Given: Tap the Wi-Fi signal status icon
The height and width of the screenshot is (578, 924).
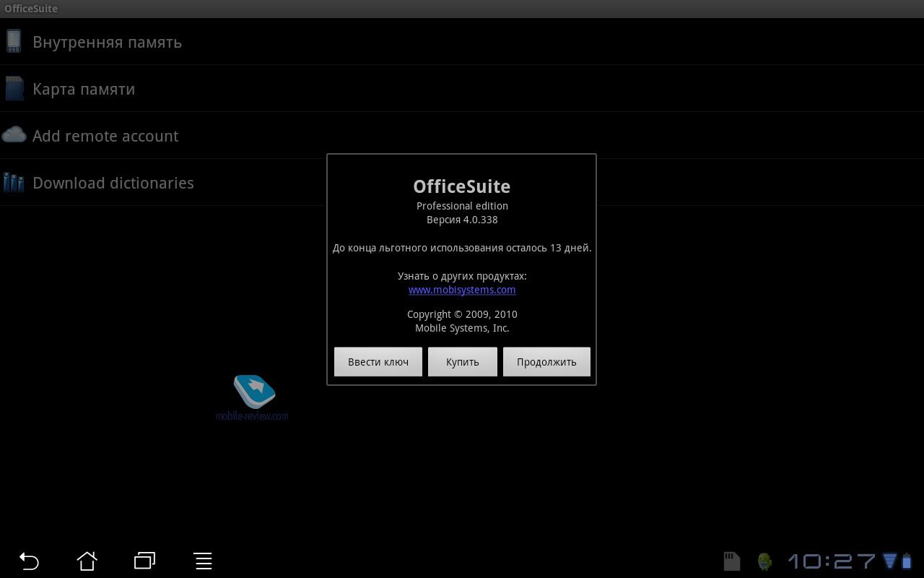Looking at the screenshot, I should point(889,561).
